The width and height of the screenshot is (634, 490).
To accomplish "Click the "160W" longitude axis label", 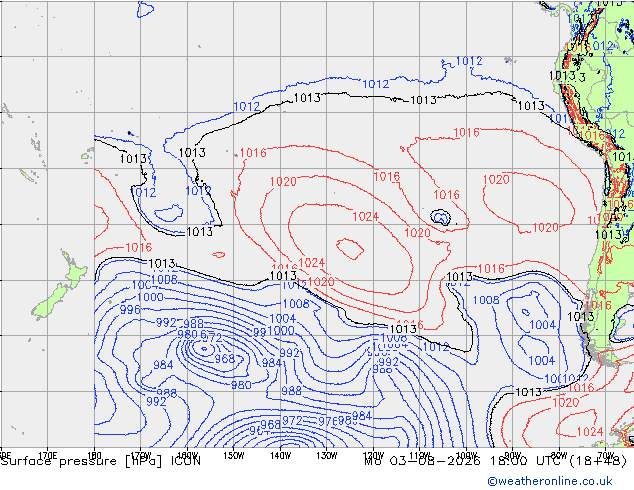I will click(x=187, y=455).
